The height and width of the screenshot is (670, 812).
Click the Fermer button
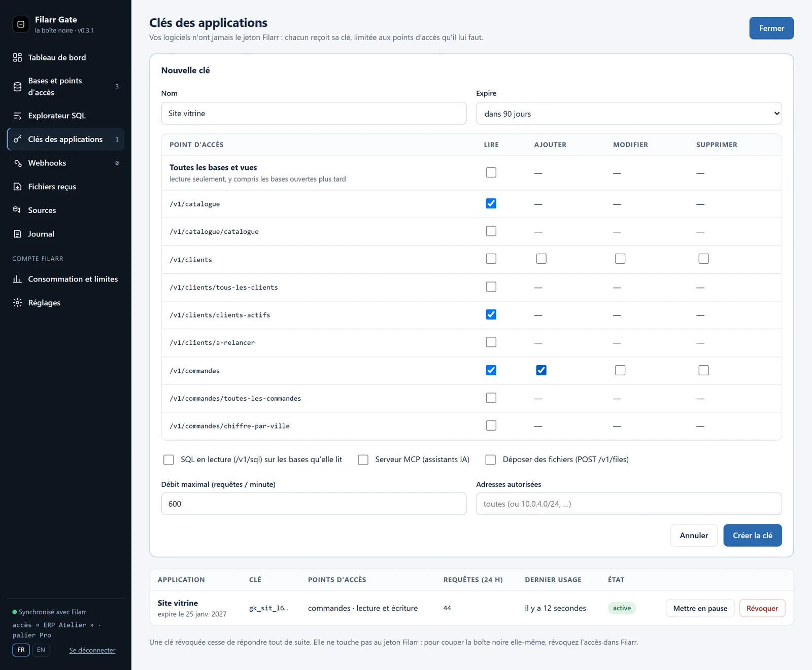coord(771,28)
